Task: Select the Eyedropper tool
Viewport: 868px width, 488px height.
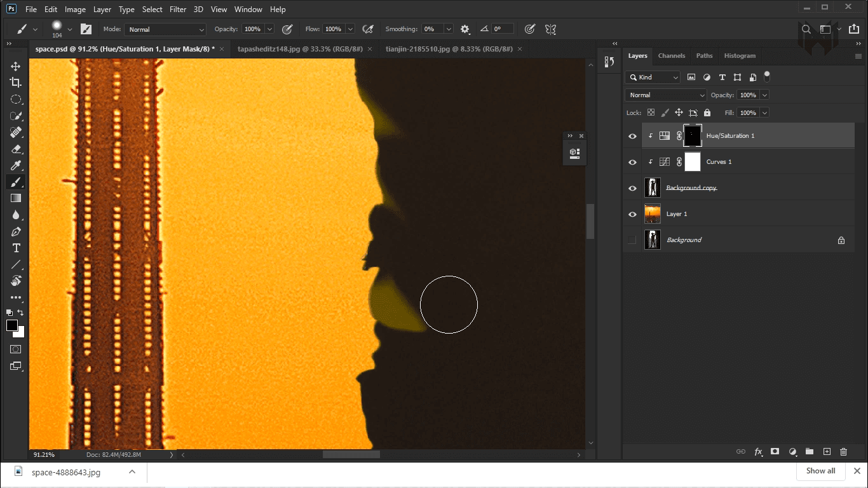Action: pyautogui.click(x=16, y=165)
